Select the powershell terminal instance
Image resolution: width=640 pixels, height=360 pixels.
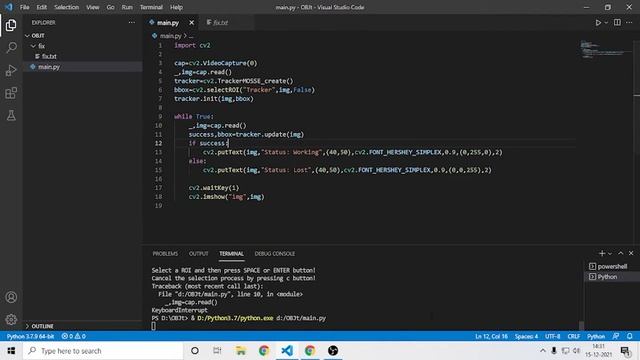point(612,266)
